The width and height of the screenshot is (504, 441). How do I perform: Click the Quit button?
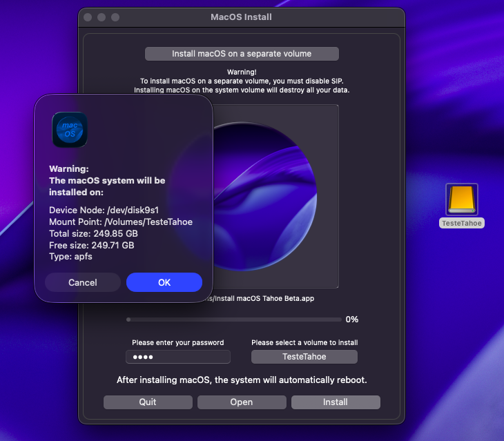click(x=148, y=402)
